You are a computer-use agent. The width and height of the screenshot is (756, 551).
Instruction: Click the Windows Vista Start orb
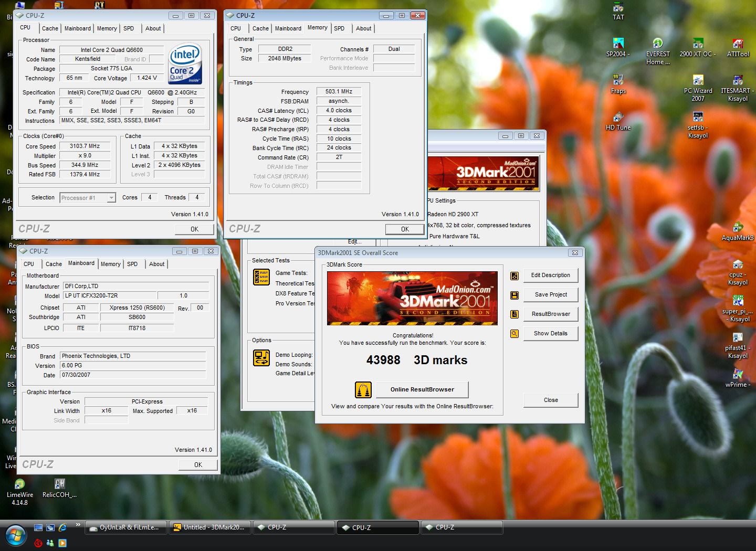tap(15, 535)
